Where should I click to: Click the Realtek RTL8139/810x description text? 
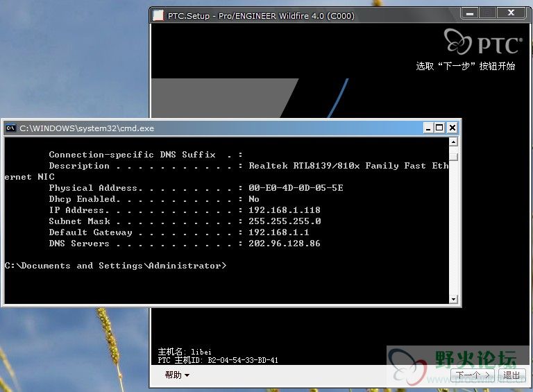(x=348, y=166)
